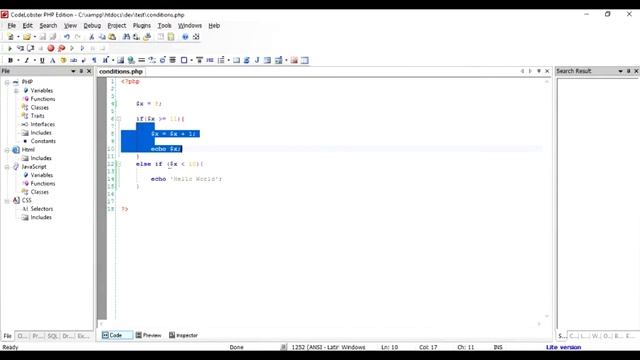Image resolution: width=640 pixels, height=360 pixels.
Task: Click the paragraph mark icon
Action: 94,60
